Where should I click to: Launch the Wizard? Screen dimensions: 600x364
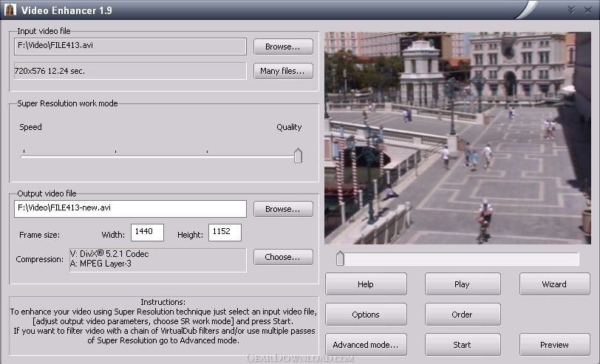tap(554, 284)
